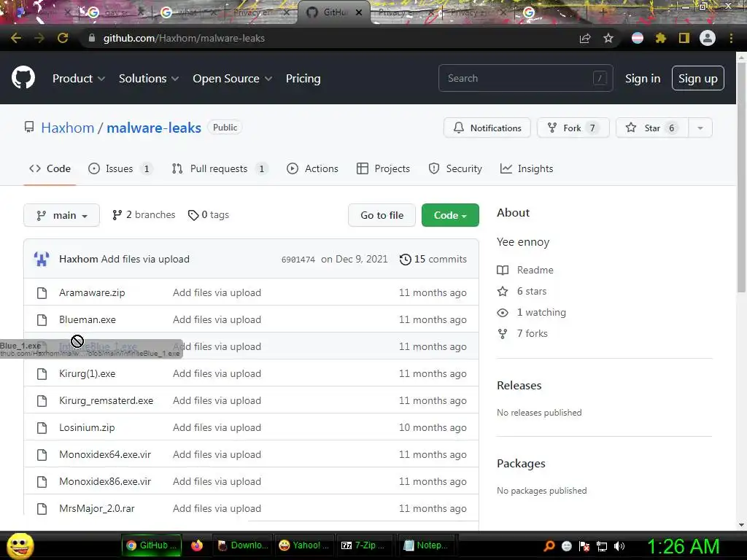Image resolution: width=747 pixels, height=560 pixels.
Task: Expand the Product menu
Action: (x=79, y=79)
